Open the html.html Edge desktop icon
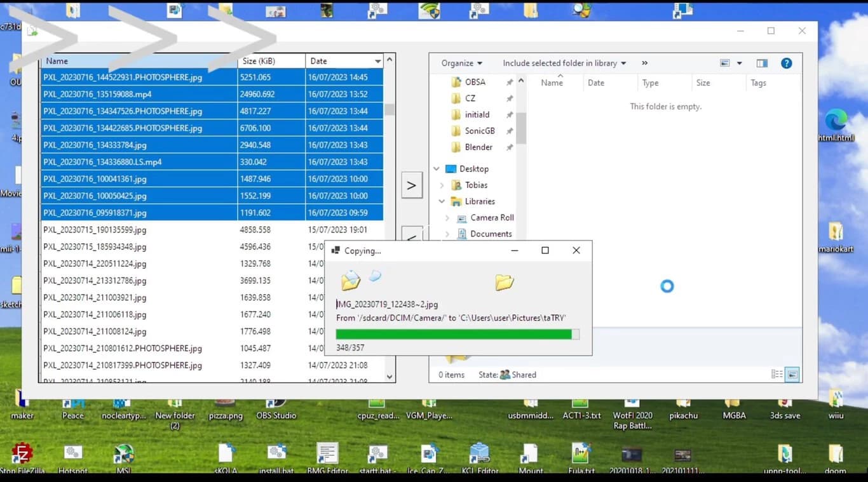Screen dimensions: 868x482 tap(836, 124)
